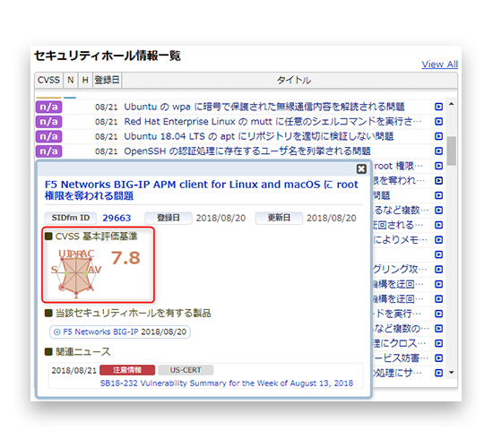Click the news date 2018/08/21

coord(74,370)
